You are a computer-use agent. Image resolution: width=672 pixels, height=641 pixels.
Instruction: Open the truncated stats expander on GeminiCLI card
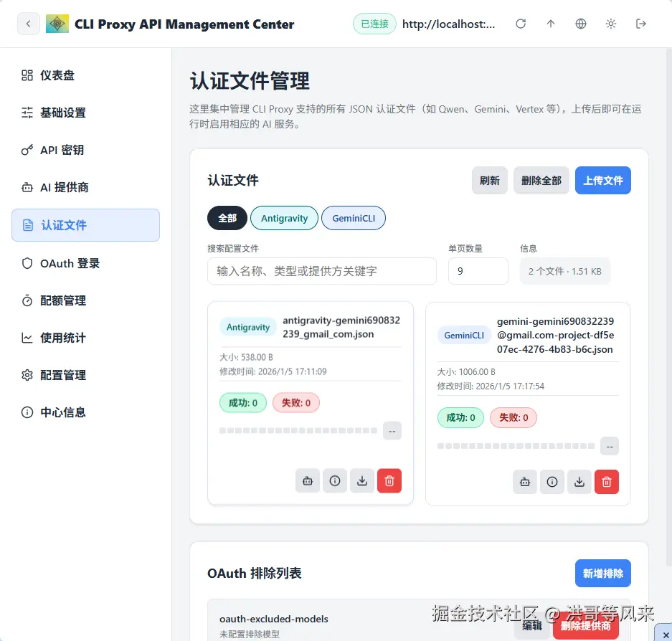[x=609, y=445]
